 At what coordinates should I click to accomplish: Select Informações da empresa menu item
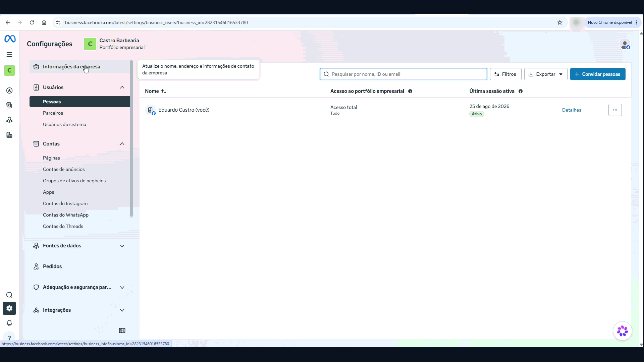79,67
